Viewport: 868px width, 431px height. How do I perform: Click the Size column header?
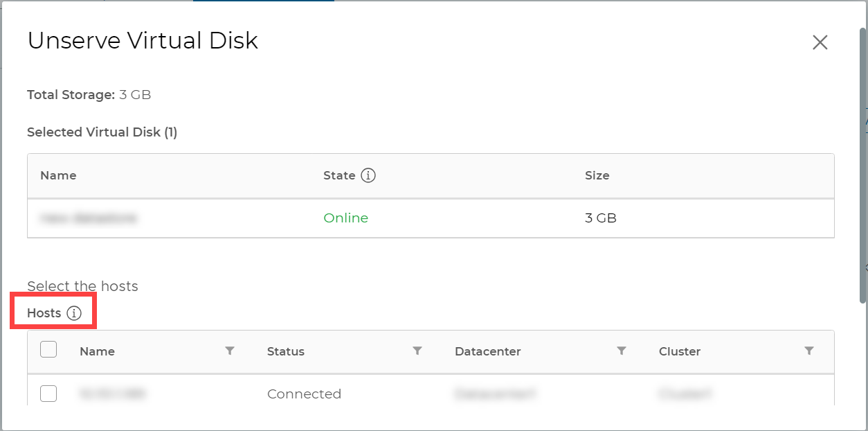click(597, 175)
